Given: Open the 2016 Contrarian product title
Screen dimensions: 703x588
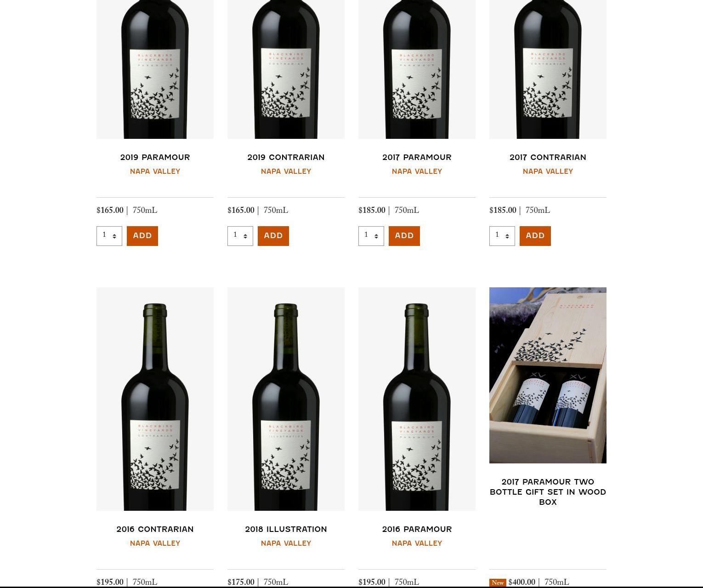Looking at the screenshot, I should pyautogui.click(x=155, y=529).
